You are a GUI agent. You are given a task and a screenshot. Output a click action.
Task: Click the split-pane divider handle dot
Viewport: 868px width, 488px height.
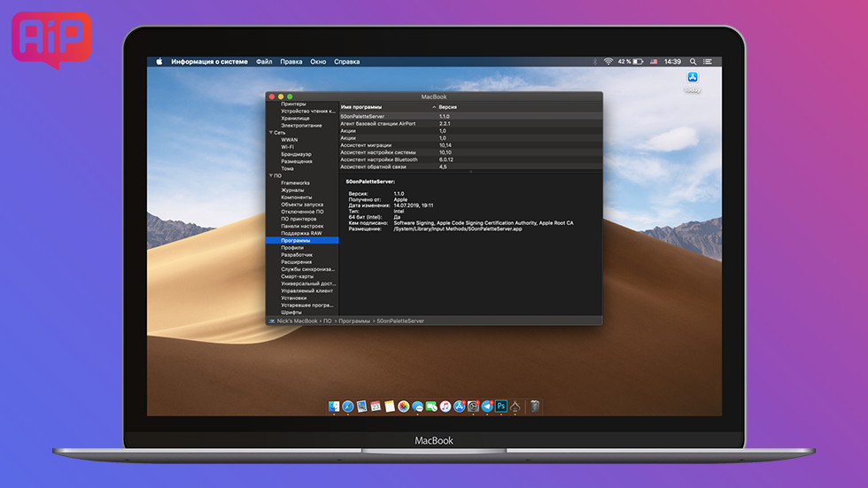coord(470,172)
